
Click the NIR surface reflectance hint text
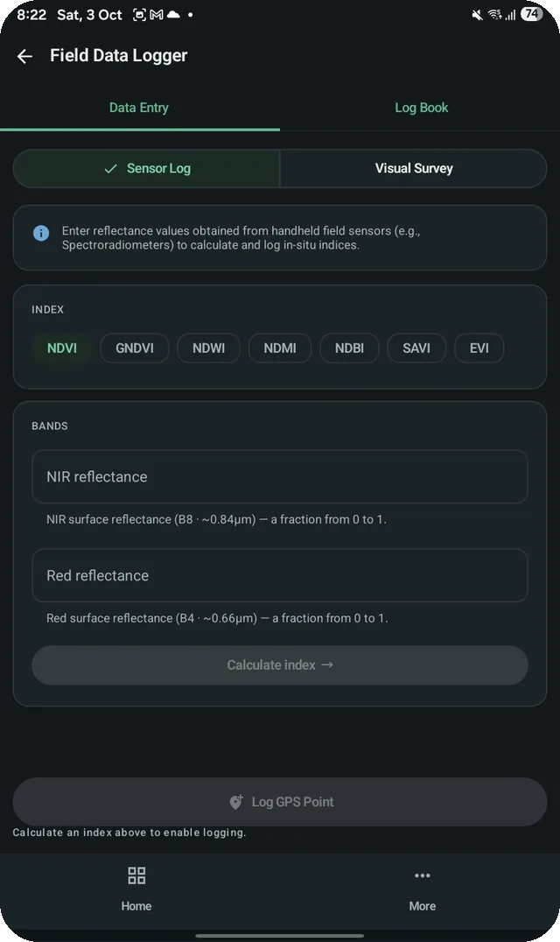pyautogui.click(x=216, y=520)
